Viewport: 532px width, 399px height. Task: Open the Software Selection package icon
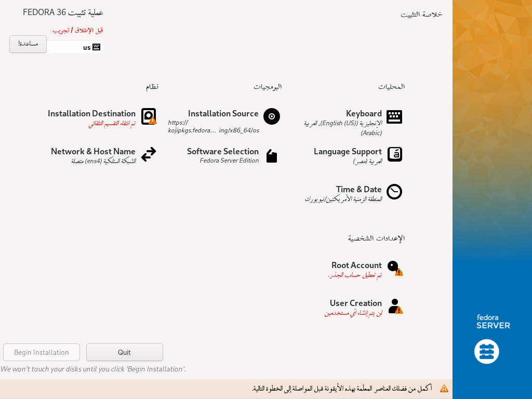point(271,156)
